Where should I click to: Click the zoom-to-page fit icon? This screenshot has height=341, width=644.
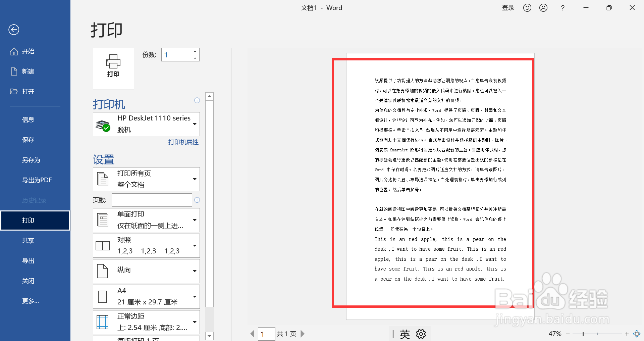tap(637, 334)
